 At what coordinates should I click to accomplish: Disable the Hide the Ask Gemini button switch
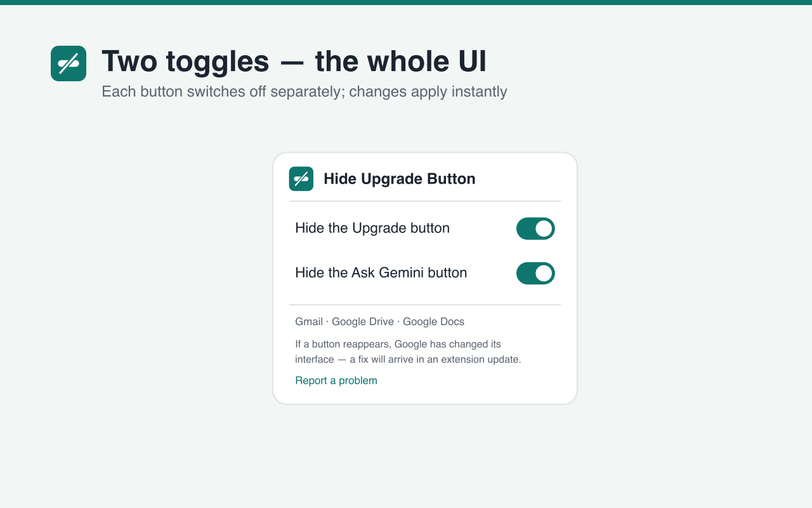(535, 273)
